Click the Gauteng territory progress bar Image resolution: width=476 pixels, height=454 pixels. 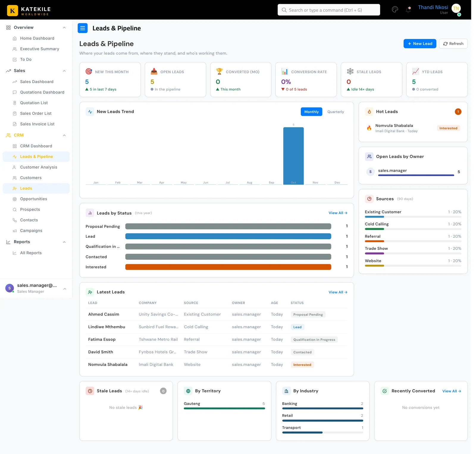[224, 408]
